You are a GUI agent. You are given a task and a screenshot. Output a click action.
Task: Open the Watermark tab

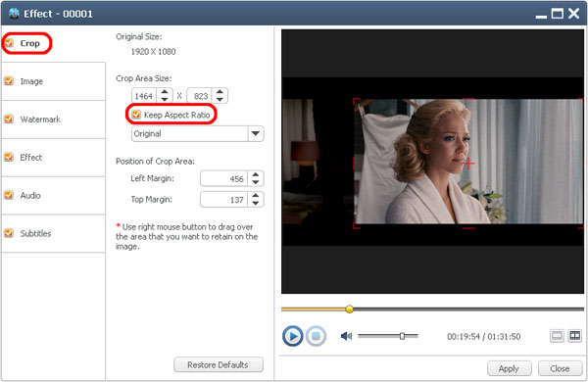[53, 119]
